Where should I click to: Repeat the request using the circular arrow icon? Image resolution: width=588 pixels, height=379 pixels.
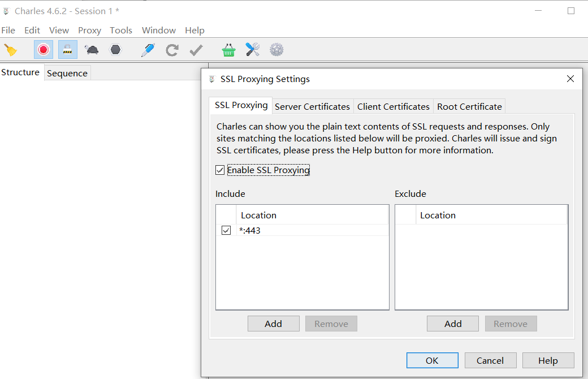coord(172,50)
